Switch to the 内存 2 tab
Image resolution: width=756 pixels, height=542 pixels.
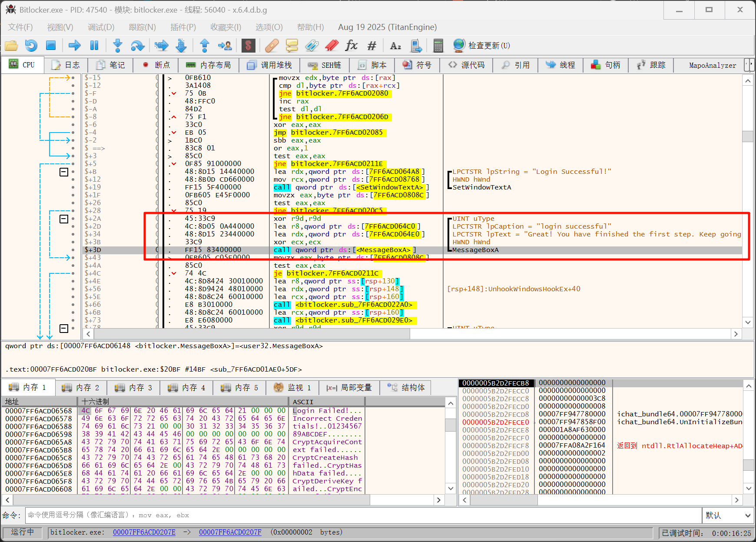pos(81,388)
